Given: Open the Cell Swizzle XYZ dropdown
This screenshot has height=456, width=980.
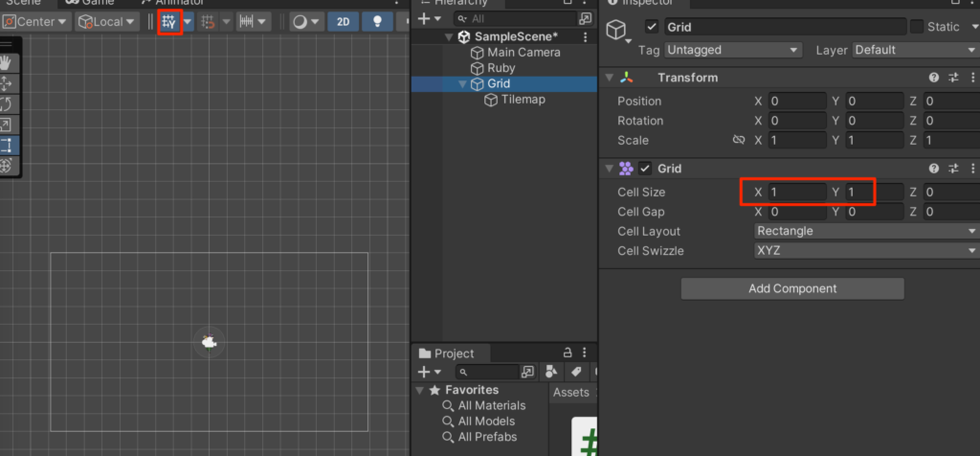Looking at the screenshot, I should (x=867, y=251).
